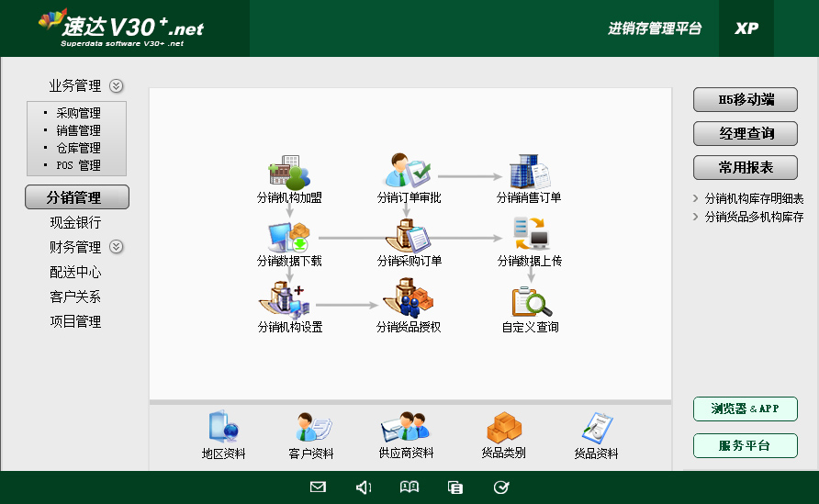This screenshot has height=504, width=819.
Task: Expand the 财务管理 section chevron
Action: coord(116,247)
